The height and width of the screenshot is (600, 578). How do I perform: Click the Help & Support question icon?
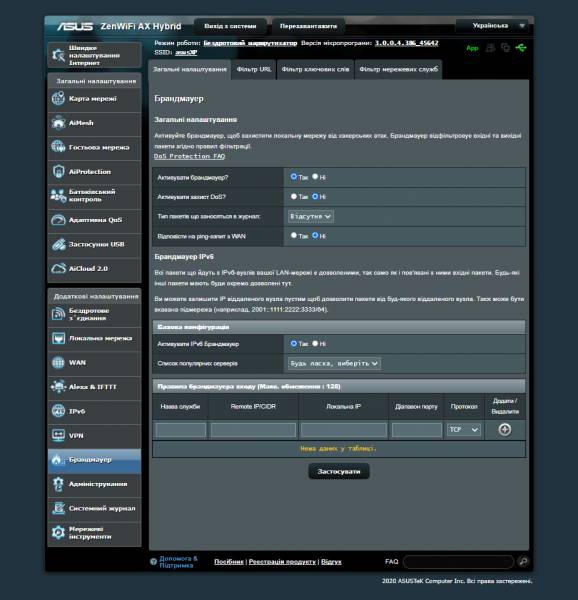[153, 561]
